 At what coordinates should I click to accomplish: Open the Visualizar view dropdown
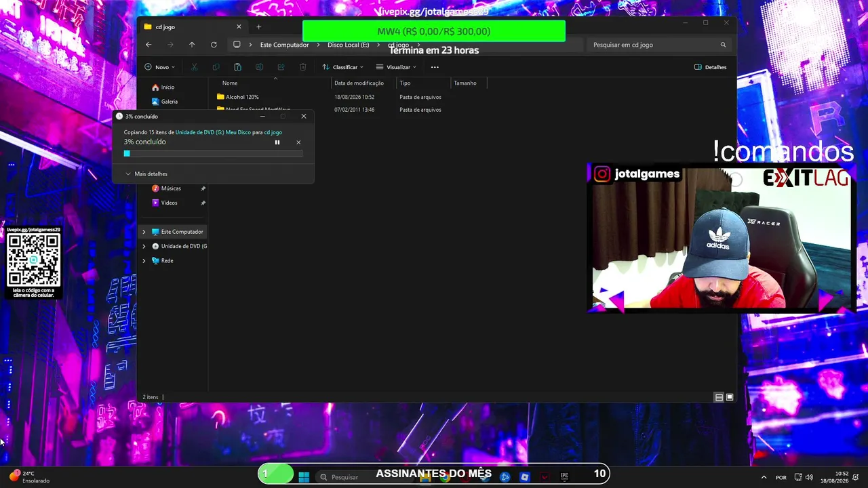click(396, 67)
